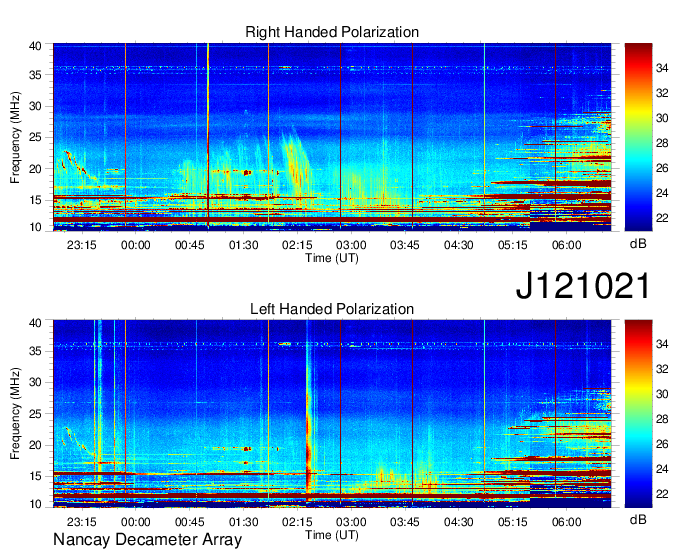Click the Left Handed Polarization title
Screen dimensions: 680x552
332,309
